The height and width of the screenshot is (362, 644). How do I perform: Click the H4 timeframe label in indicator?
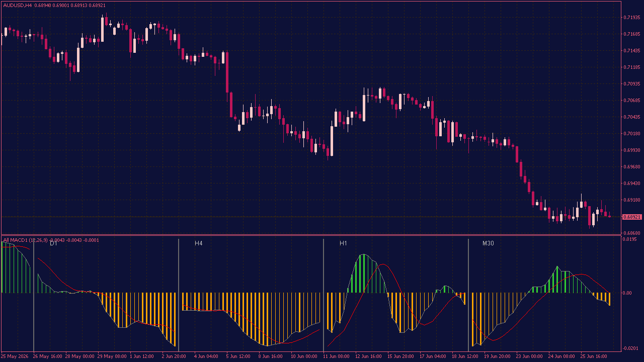point(199,243)
